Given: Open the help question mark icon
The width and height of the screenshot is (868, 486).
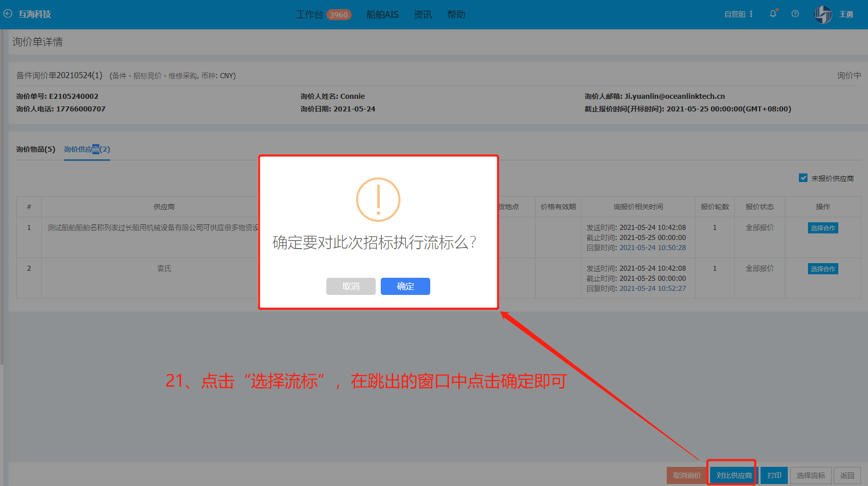Looking at the screenshot, I should (795, 14).
